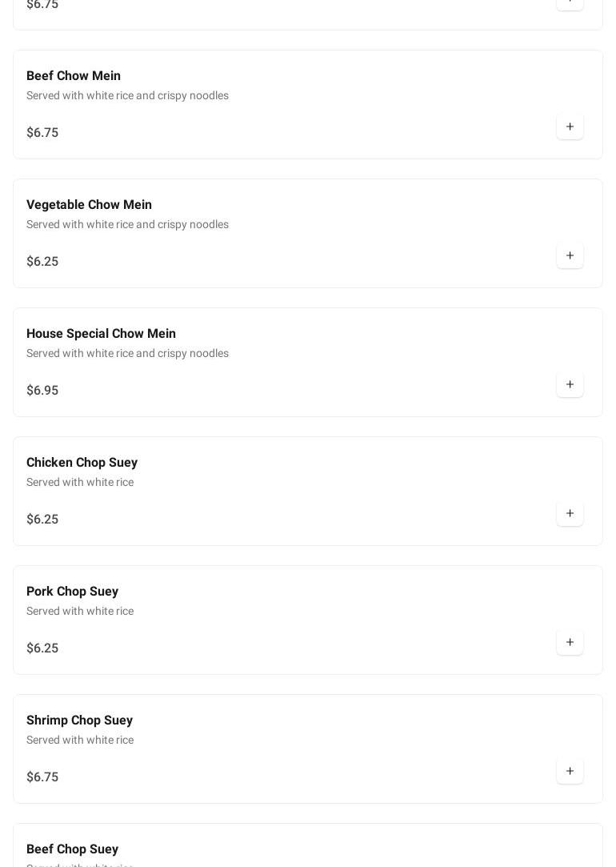Click the $6.95 House Special price
Screen dimensions: 616x867
pyautogui.click(x=42, y=391)
